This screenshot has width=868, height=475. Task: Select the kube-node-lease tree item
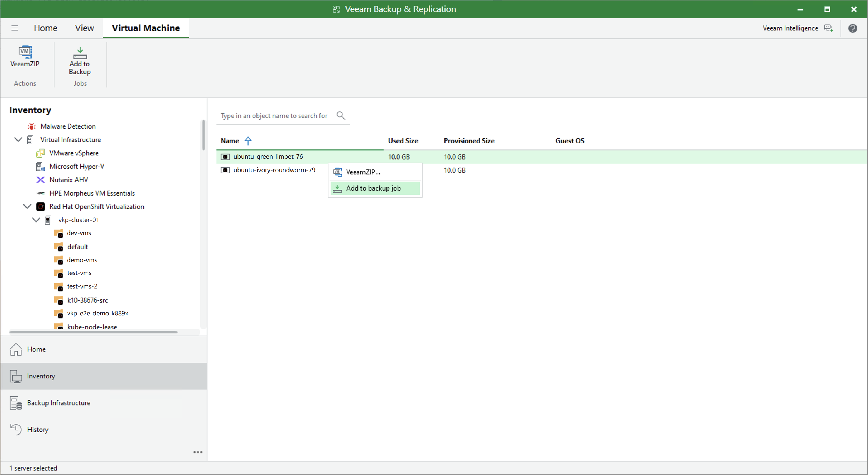point(92,326)
